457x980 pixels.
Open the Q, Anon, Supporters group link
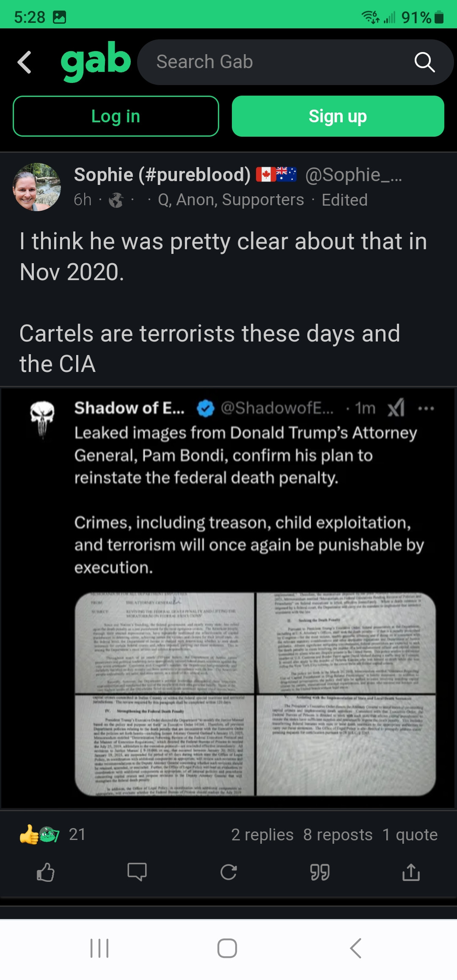click(231, 200)
